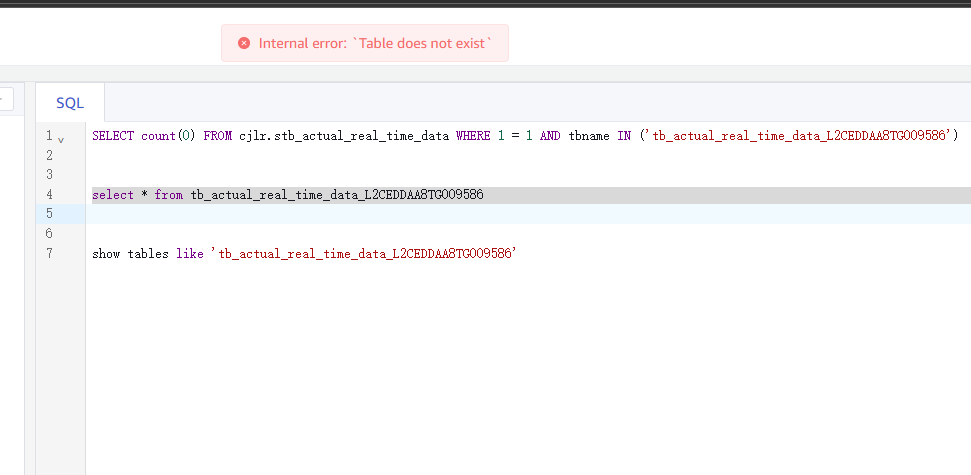
Task: Click the 'Table does not exist' error message
Action: tap(375, 43)
